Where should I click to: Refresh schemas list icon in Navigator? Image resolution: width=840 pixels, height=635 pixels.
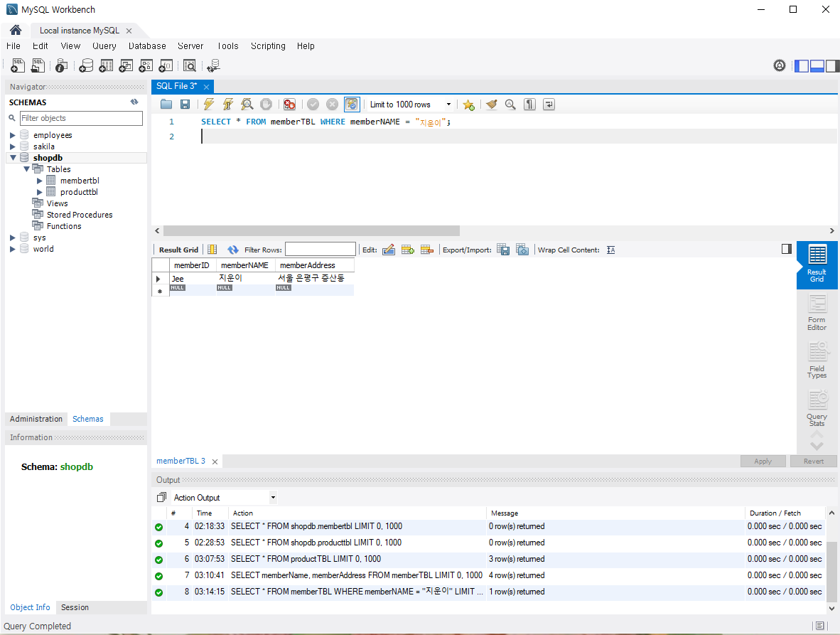(134, 102)
